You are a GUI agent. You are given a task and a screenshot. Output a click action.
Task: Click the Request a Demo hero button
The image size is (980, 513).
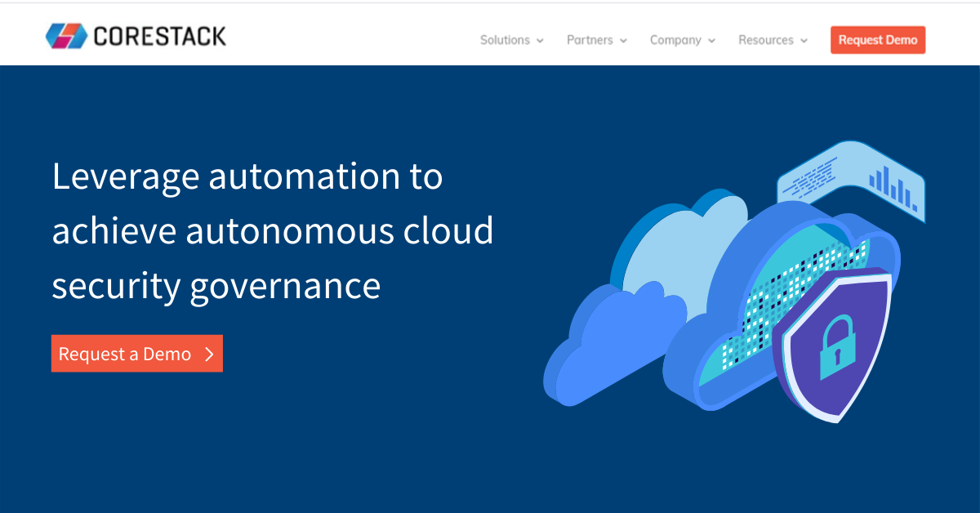pyautogui.click(x=136, y=354)
